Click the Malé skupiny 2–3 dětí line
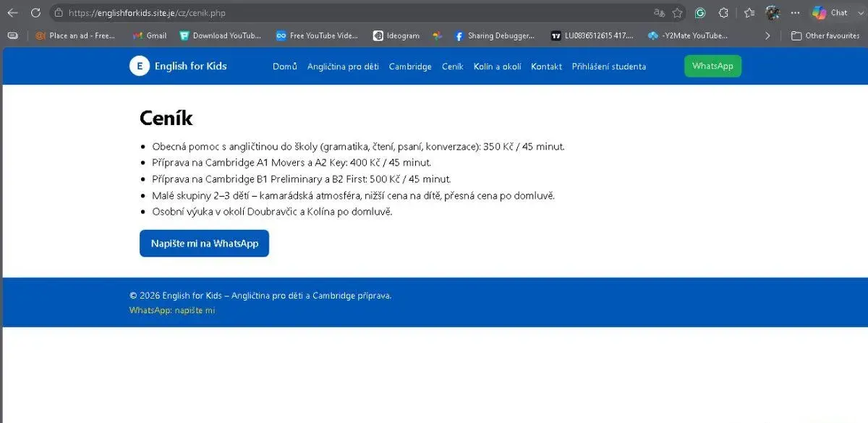This screenshot has height=423, width=868. click(x=353, y=195)
